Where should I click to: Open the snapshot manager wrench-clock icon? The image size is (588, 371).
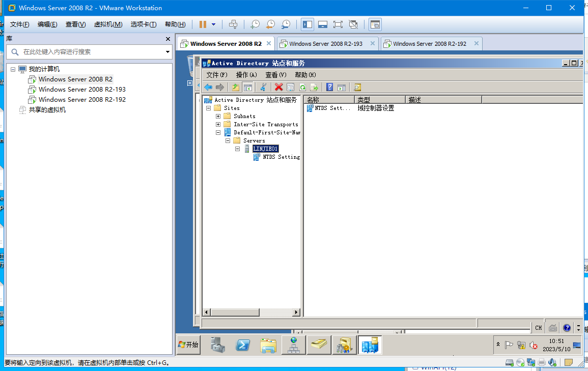click(x=286, y=24)
